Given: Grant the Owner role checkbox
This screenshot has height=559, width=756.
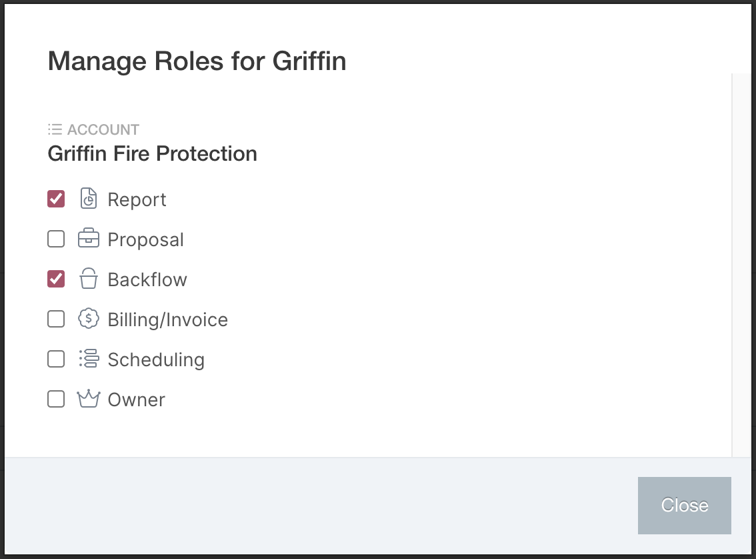Looking at the screenshot, I should coord(56,399).
